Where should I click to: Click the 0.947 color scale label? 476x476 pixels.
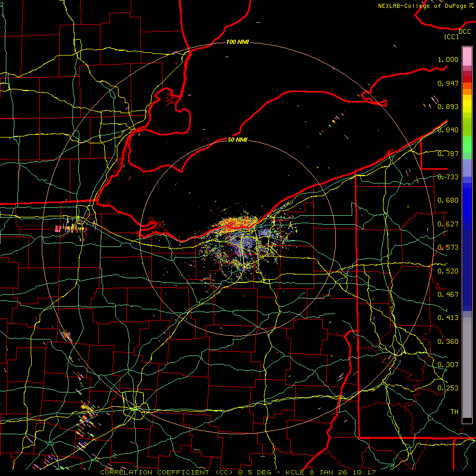click(x=448, y=83)
